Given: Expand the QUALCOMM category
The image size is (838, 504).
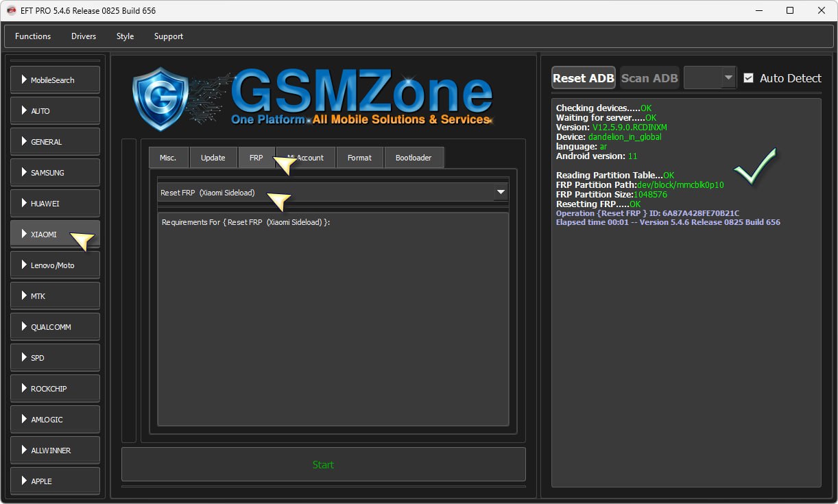Looking at the screenshot, I should click(x=55, y=326).
